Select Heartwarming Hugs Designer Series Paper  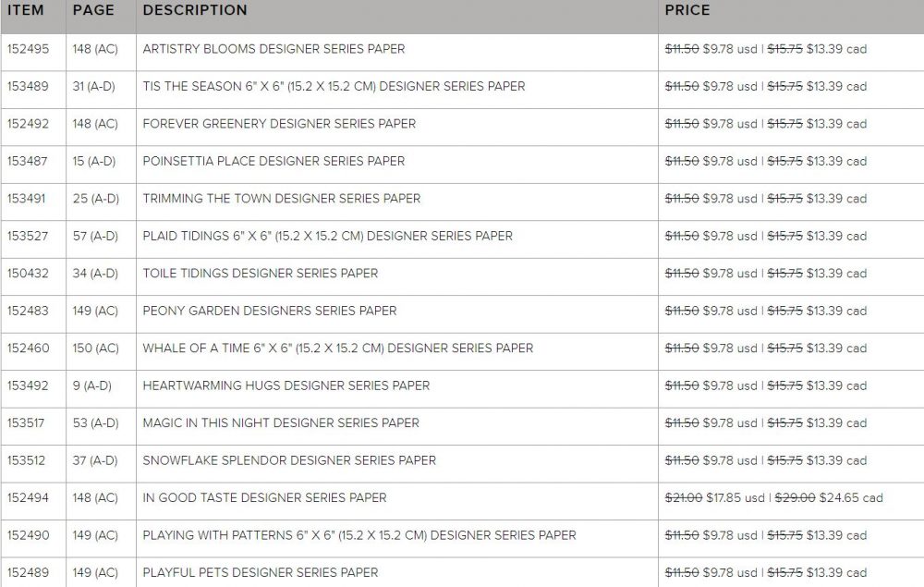[x=286, y=385]
